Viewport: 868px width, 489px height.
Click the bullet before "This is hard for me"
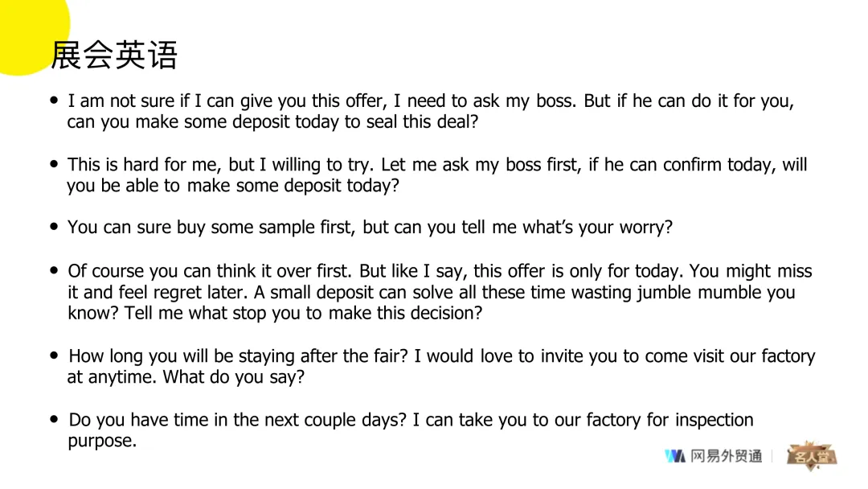[x=54, y=164]
